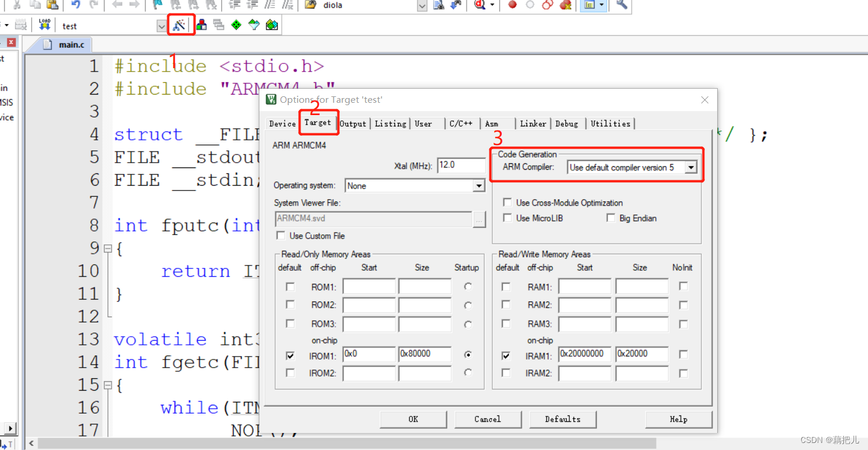This screenshot has height=450, width=868.
Task: Click the Navigate Backward arrow icon
Action: 117,5
